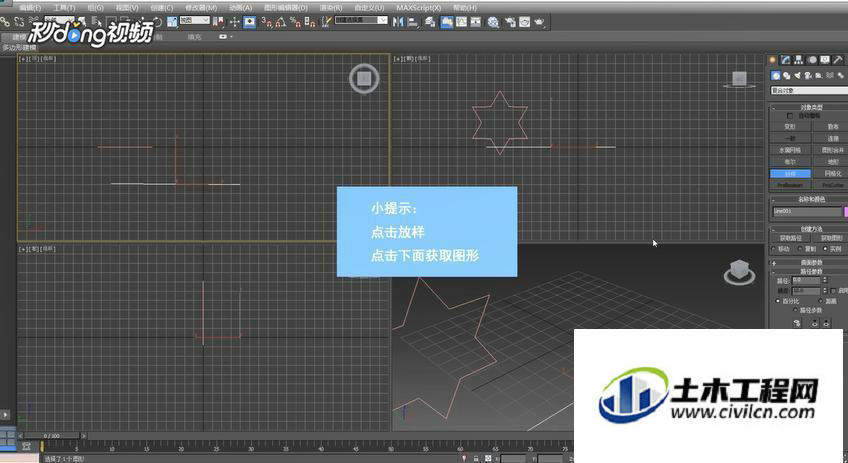Open the named selection sets dropdown
This screenshot has height=463, width=848.
point(361,20)
